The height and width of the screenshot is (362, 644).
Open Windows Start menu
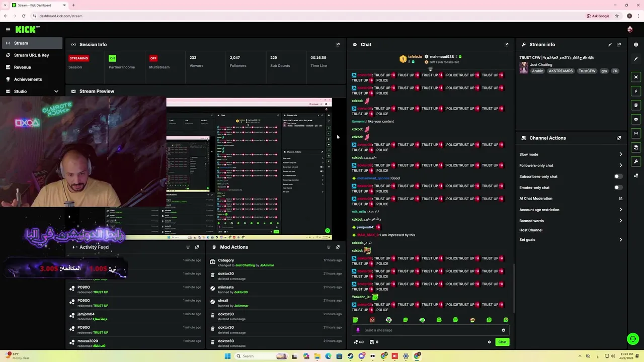click(x=227, y=356)
